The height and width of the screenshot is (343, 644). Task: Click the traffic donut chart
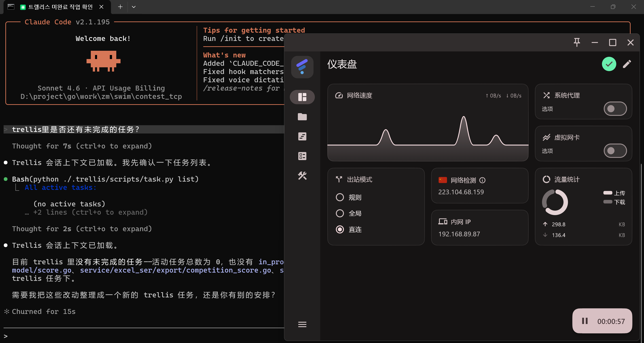coord(555,202)
